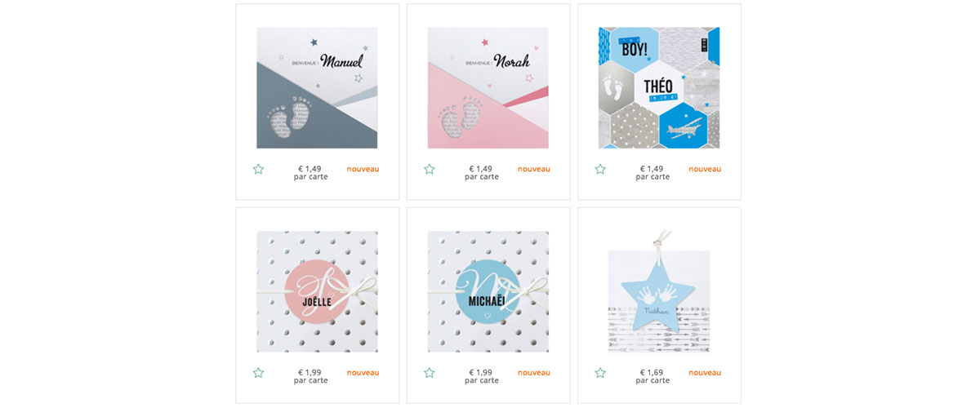Favorite the Norah pink card with star icon

(429, 169)
